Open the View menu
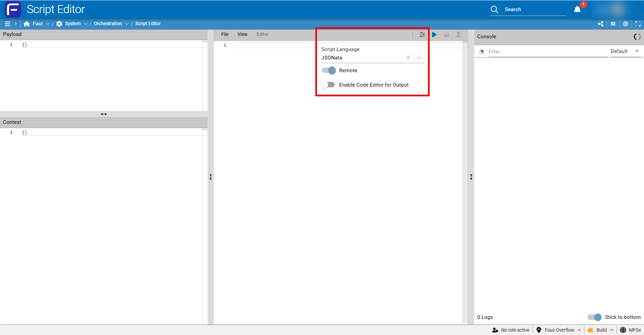This screenshot has width=644, height=335. point(242,34)
